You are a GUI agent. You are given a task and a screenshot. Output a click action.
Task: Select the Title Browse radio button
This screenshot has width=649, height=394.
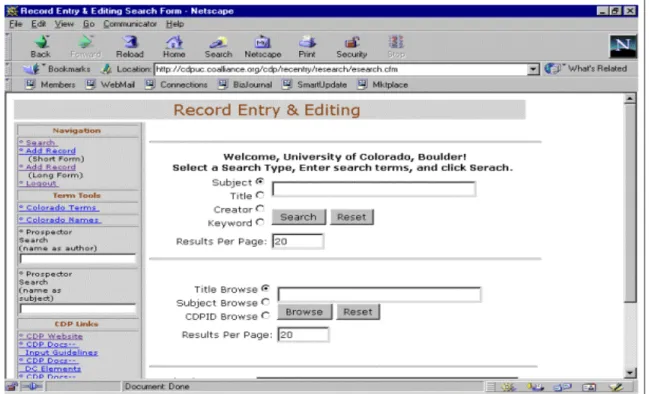[x=266, y=288]
